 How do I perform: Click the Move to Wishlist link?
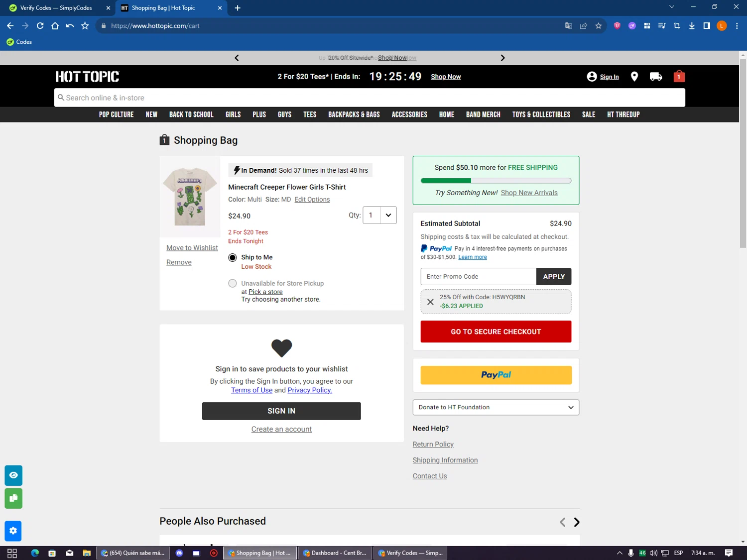pyautogui.click(x=192, y=248)
